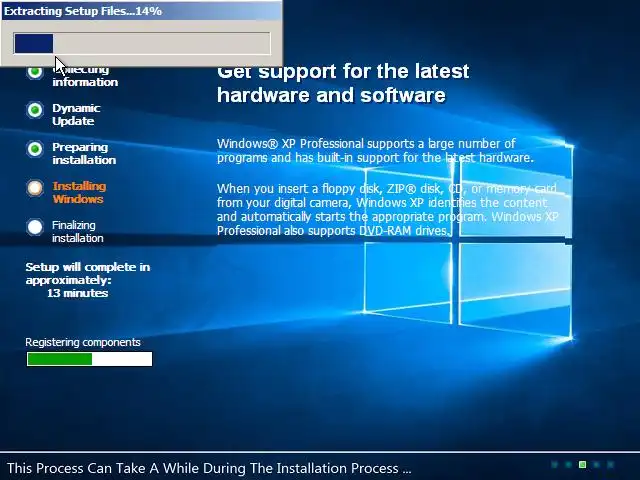Click the Extracting Setup Files progress bar
The height and width of the screenshot is (480, 640).
[x=142, y=43]
